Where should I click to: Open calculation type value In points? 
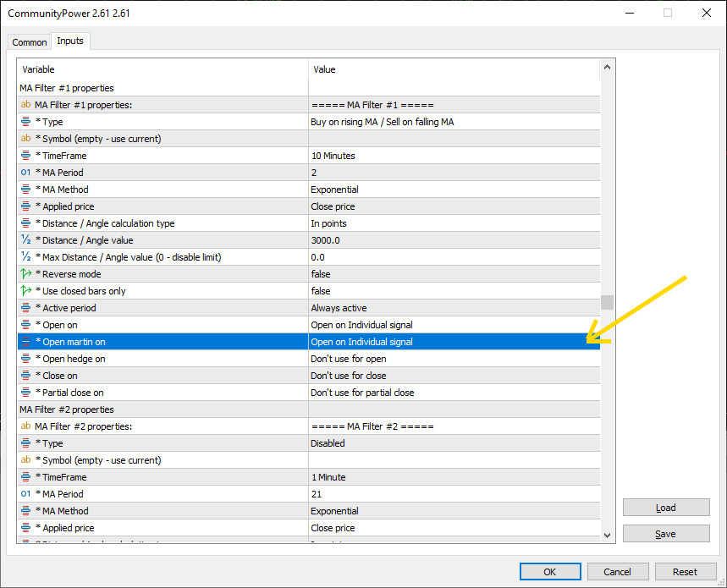click(454, 223)
